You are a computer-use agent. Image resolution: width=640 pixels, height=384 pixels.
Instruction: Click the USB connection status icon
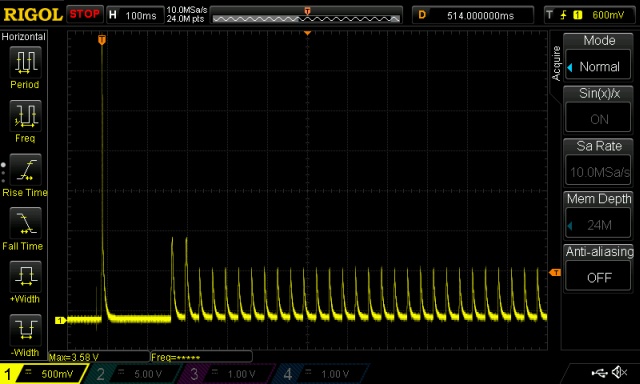pyautogui.click(x=600, y=372)
